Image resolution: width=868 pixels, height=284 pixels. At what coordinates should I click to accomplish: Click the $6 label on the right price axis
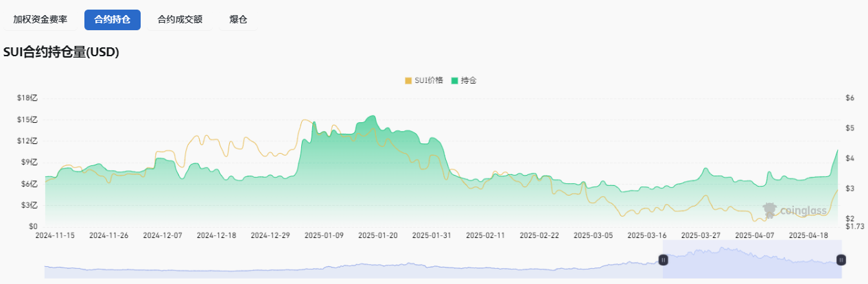point(850,98)
